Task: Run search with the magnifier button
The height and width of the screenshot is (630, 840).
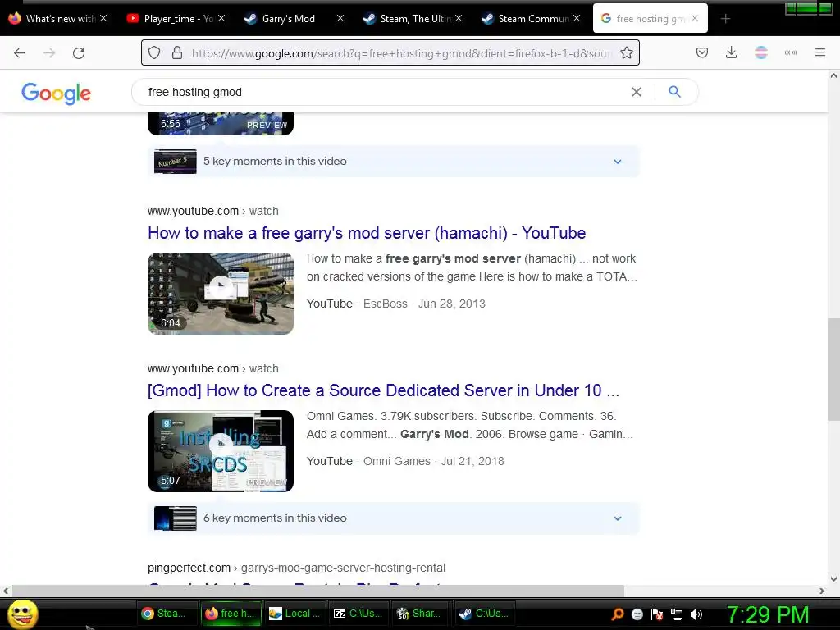Action: click(x=675, y=92)
